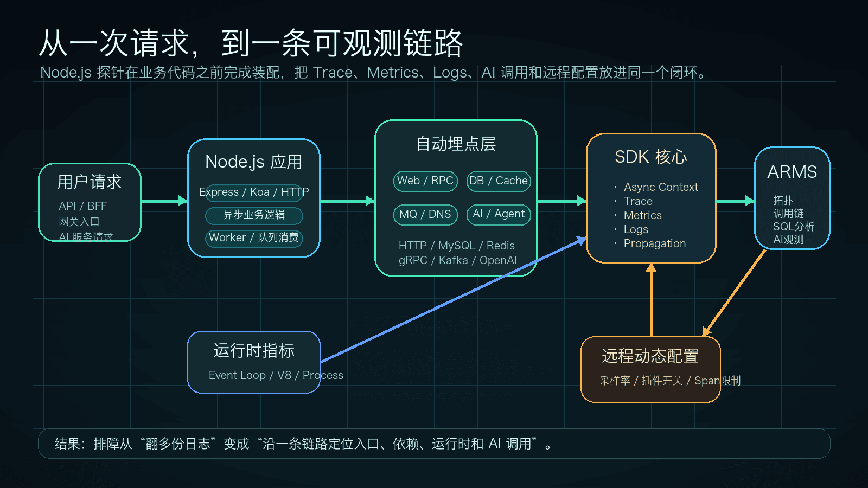Click the Express / Koa / HTTP pill
The image size is (868, 488).
[254, 192]
